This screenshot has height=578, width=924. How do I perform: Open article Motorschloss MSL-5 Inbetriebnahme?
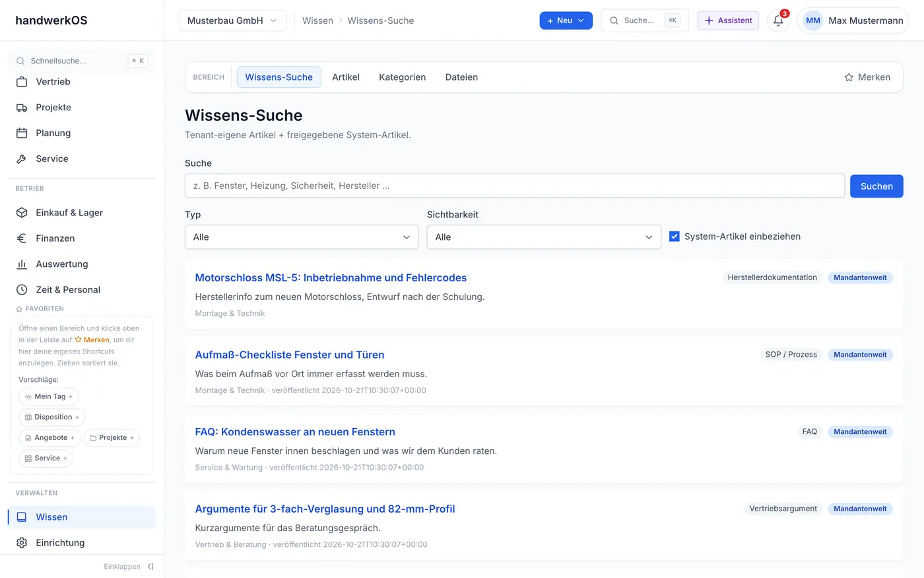coord(331,278)
